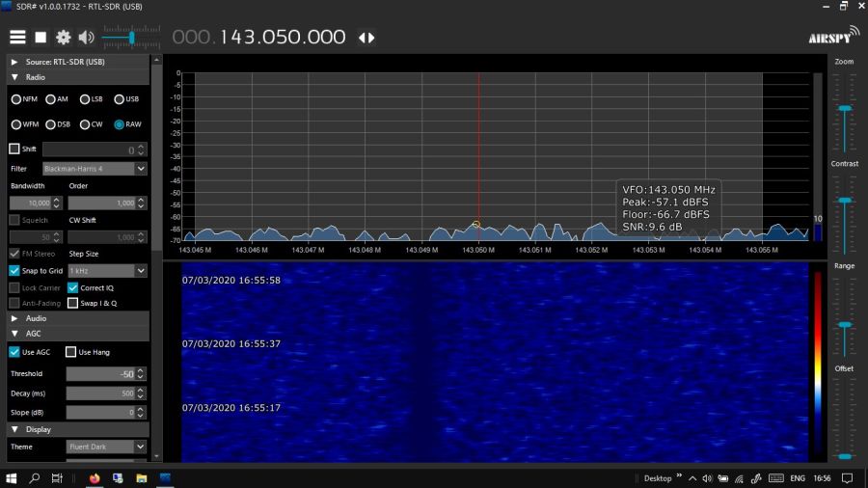Screen dimensions: 868x488
Task: Enable the Use Hang checkbox
Action: coord(70,352)
